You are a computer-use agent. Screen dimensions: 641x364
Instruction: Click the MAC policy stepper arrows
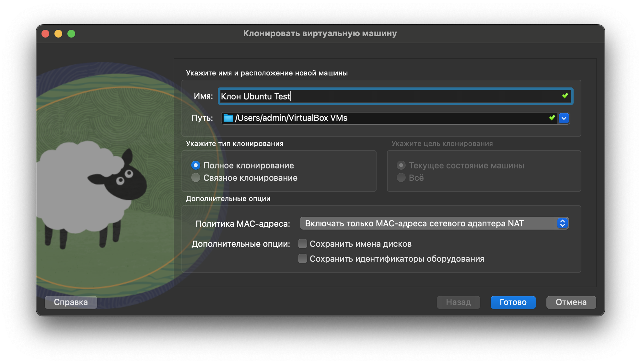[563, 223]
